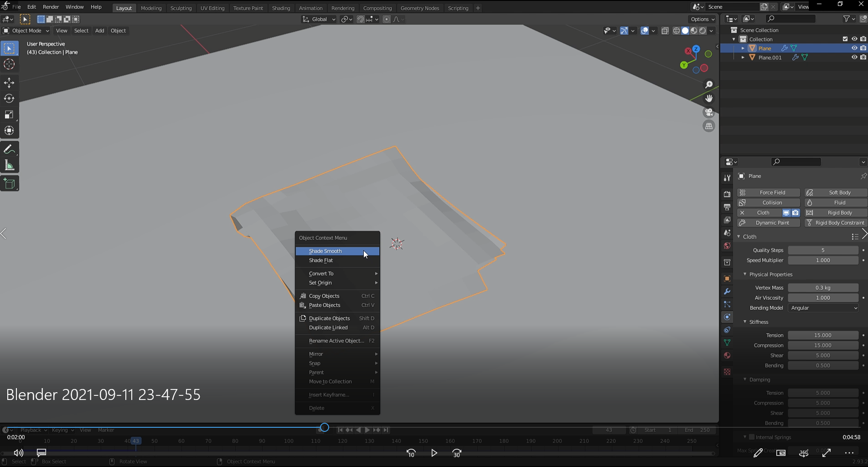
Task: Select the Move tool
Action: 9,83
